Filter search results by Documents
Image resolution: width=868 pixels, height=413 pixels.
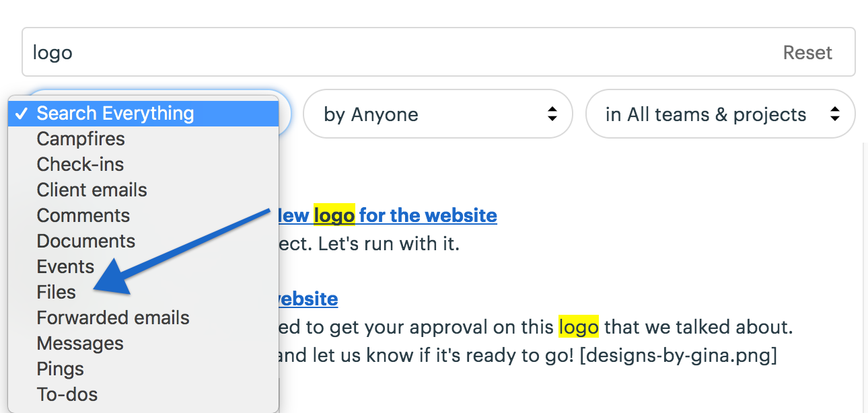(x=85, y=241)
